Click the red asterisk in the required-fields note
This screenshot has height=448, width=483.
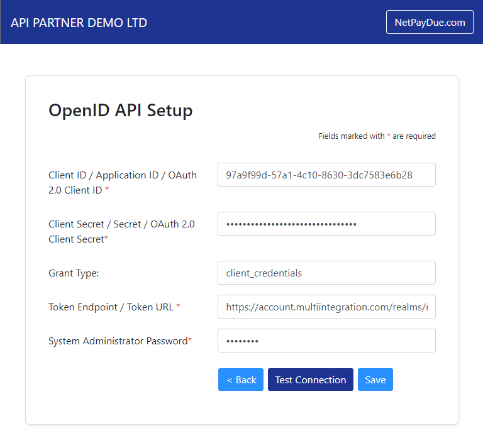(x=389, y=136)
